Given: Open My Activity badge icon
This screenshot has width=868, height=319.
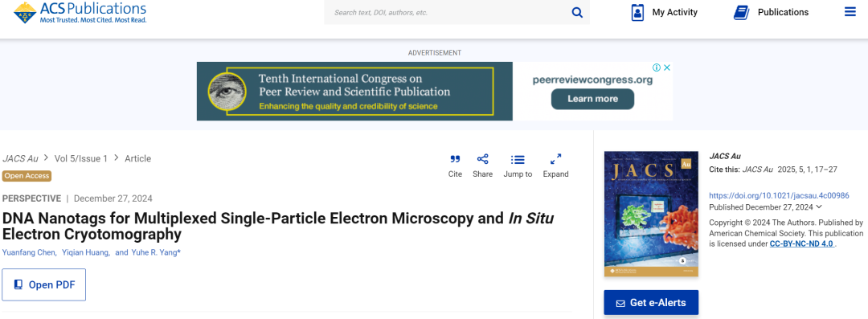Looking at the screenshot, I should [637, 12].
